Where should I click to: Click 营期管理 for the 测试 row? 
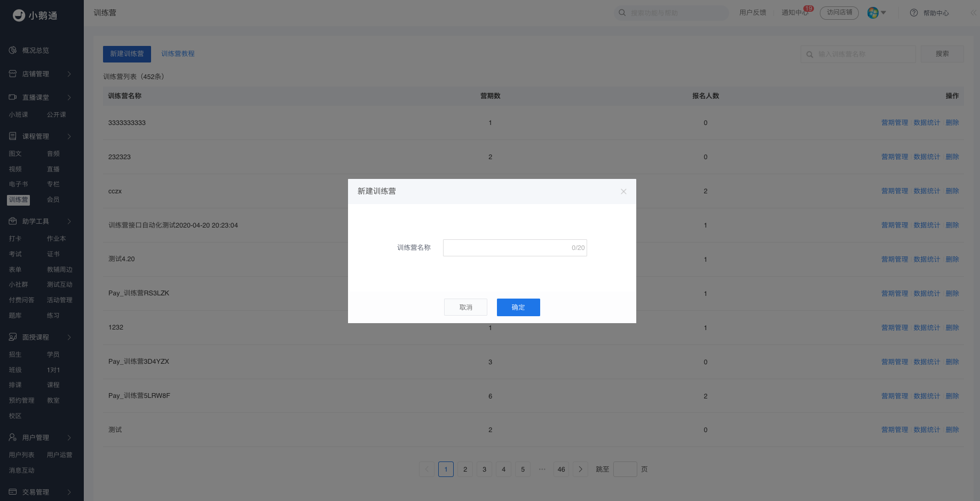[x=895, y=430]
